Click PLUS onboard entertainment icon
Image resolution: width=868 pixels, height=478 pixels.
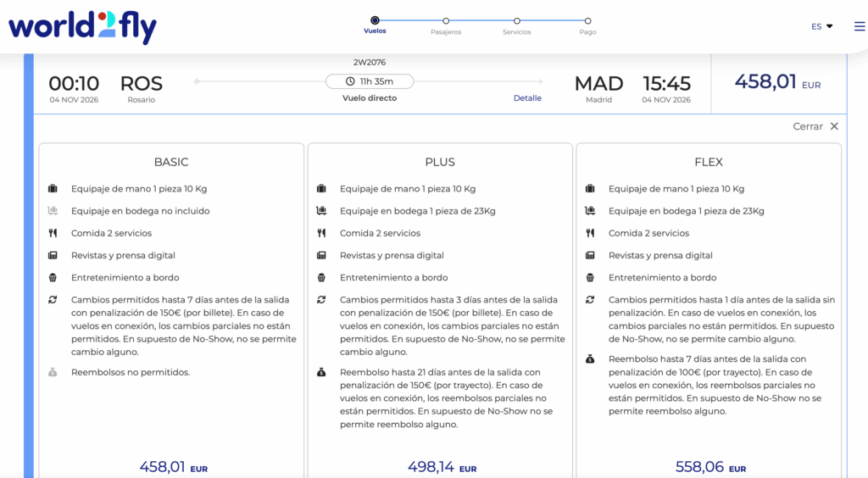321,277
